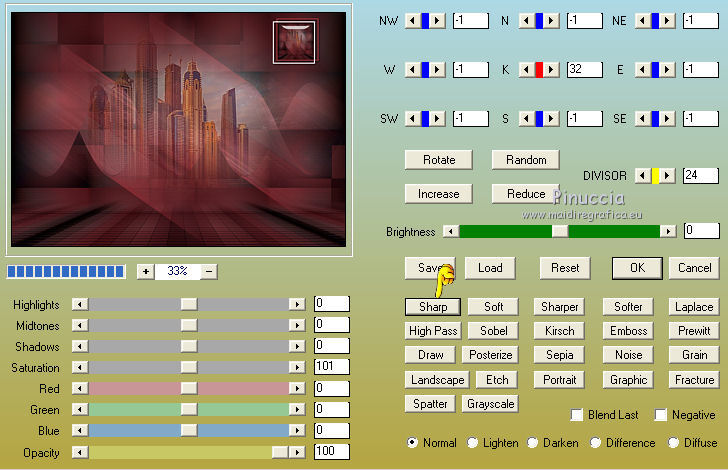The image size is (728, 470).
Task: Click the Opacity slider thumb
Action: click(x=280, y=452)
